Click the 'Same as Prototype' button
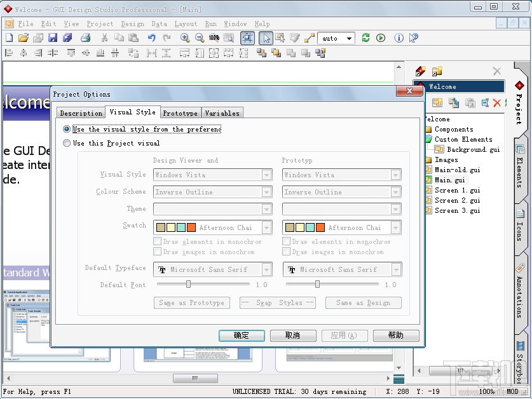The width and height of the screenshot is (532, 399). point(191,302)
